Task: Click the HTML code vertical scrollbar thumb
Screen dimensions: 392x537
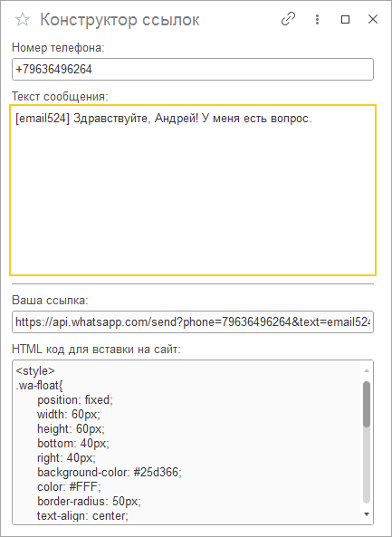Action: click(367, 405)
